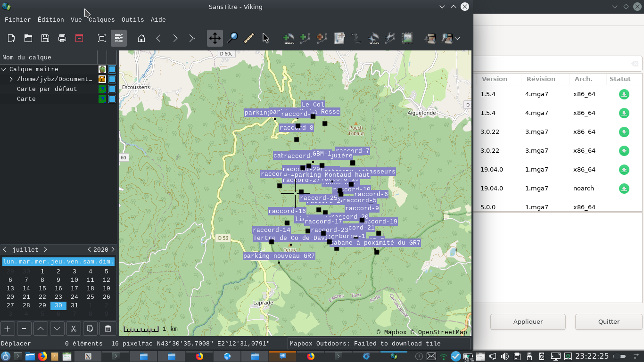
Task: Select the arrow Select tool
Action: pos(266,38)
